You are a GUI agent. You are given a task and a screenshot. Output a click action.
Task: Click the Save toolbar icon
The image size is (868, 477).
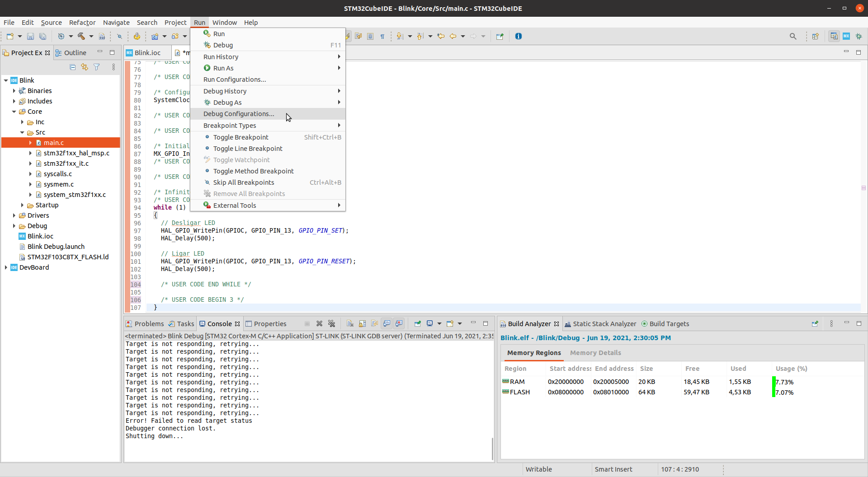coord(30,36)
